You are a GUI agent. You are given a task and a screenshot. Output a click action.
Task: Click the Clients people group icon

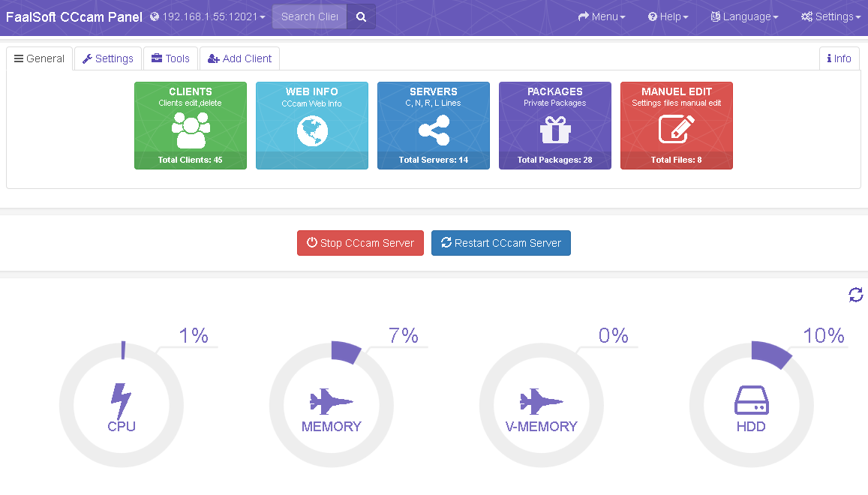point(191,130)
